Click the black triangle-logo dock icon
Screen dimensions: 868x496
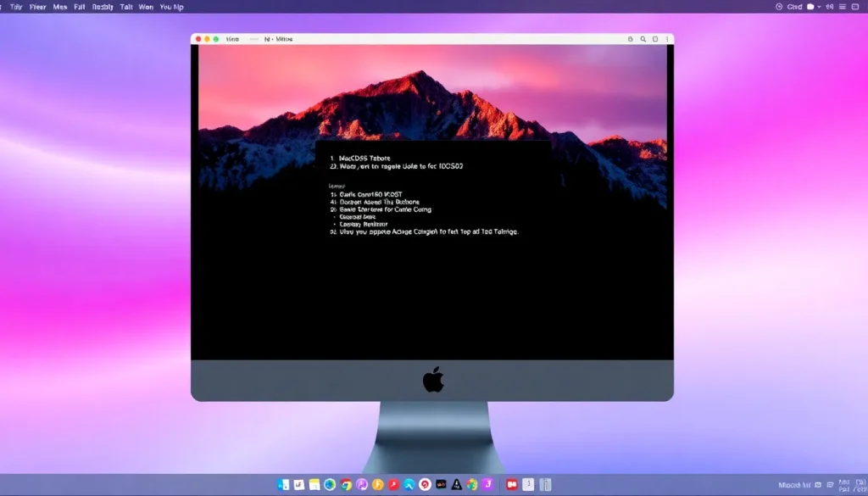457,484
